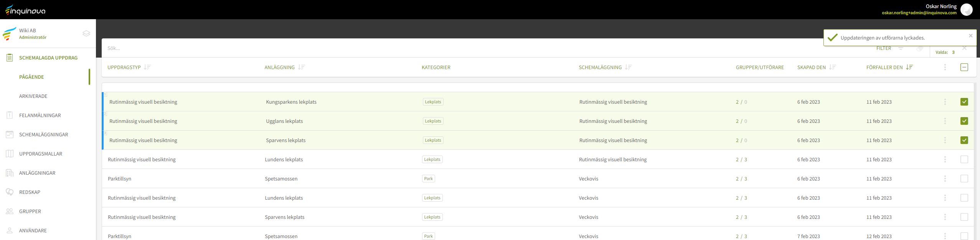Open Anläggningar via building icon
980x240 pixels.
(x=10, y=173)
